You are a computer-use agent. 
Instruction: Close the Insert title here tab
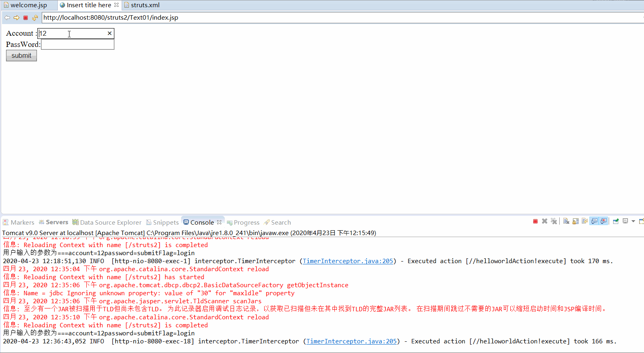coord(116,5)
